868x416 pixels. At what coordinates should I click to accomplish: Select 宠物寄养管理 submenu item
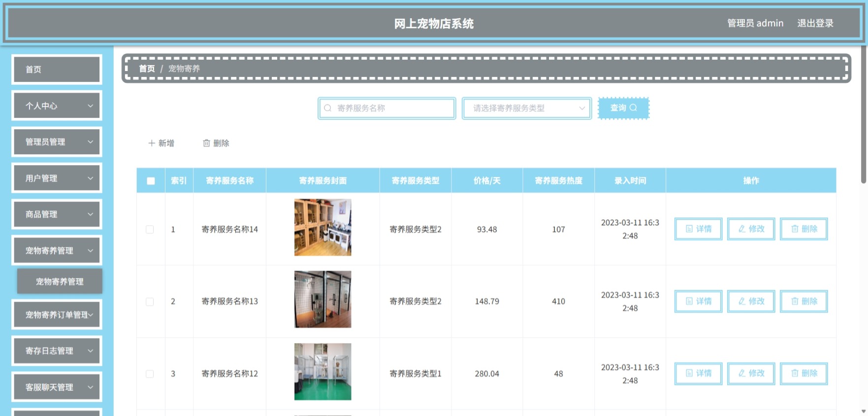coord(60,281)
